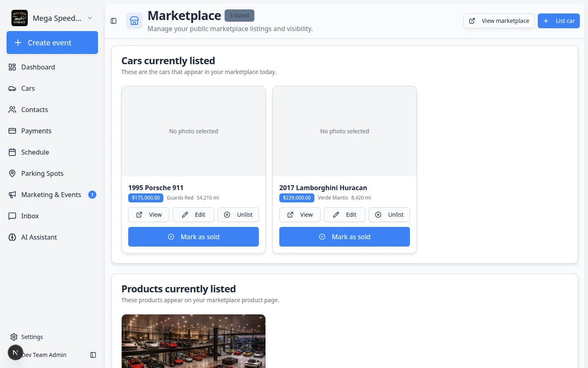Click the 3 listed badge
Image resolution: width=588 pixels, height=368 pixels.
pos(239,16)
